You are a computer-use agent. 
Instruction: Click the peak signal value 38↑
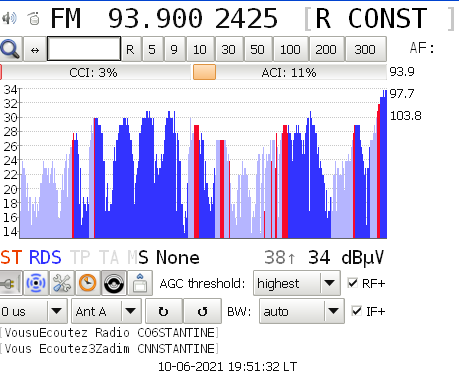(x=280, y=257)
